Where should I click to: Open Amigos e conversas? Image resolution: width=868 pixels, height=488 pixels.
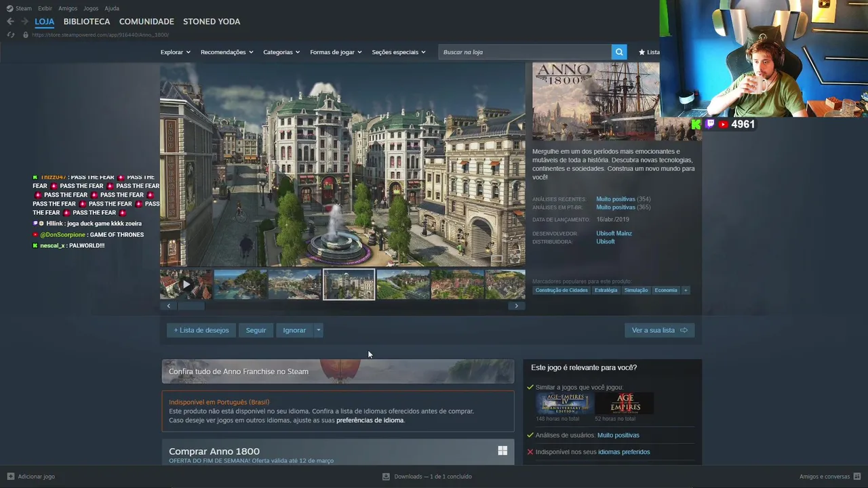pos(825,476)
